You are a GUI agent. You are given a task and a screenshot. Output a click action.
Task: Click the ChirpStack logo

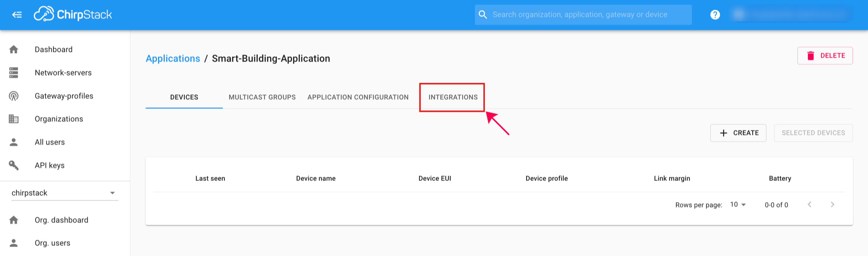(x=73, y=14)
